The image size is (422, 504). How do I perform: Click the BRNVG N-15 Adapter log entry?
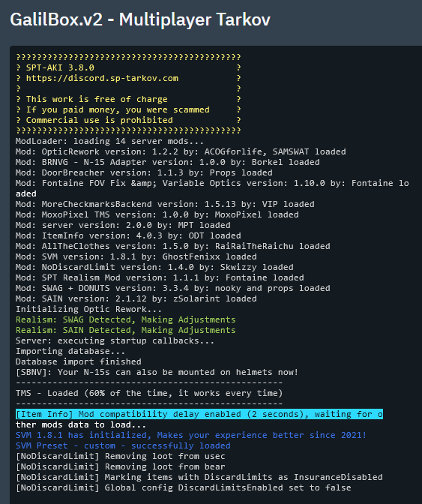click(168, 162)
